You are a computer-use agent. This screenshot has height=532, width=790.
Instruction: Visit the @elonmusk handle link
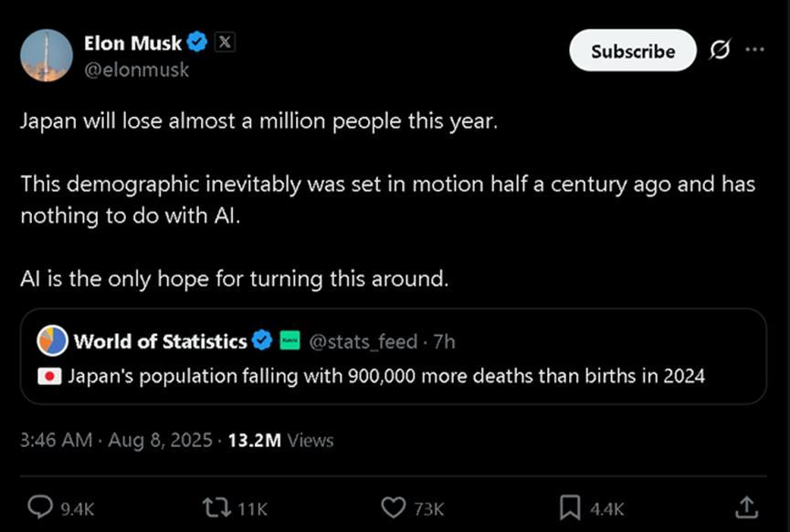[x=136, y=68]
